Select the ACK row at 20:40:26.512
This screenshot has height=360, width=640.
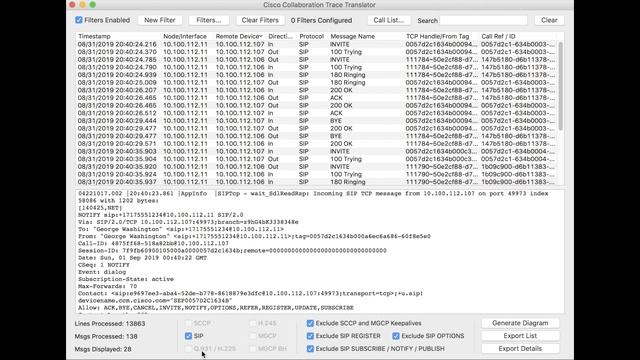click(316, 113)
